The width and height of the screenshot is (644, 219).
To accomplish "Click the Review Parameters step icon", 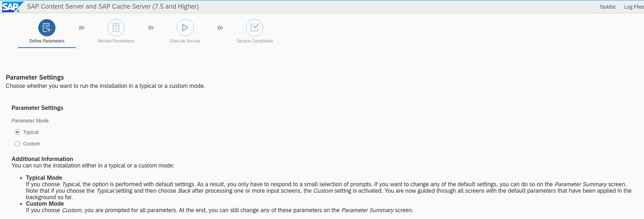I will [x=116, y=28].
